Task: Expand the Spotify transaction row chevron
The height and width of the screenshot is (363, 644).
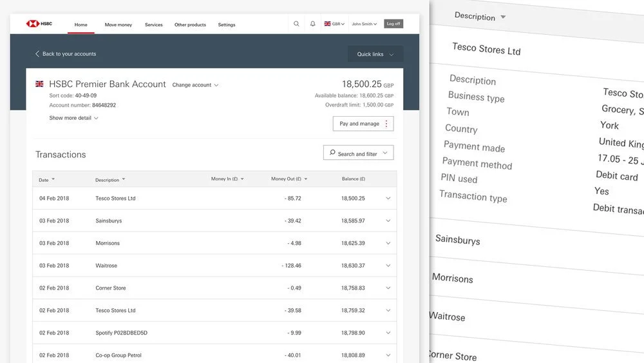Action: 388,333
